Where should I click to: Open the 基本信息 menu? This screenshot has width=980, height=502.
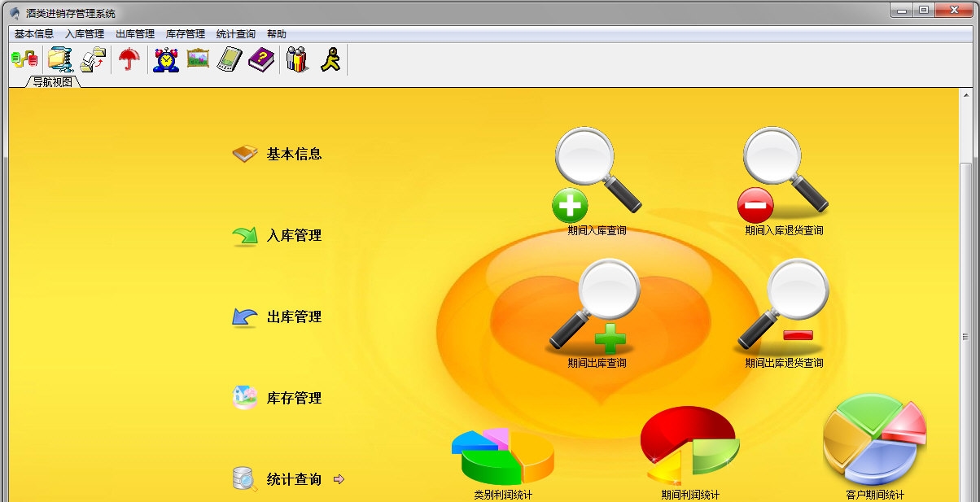click(34, 34)
